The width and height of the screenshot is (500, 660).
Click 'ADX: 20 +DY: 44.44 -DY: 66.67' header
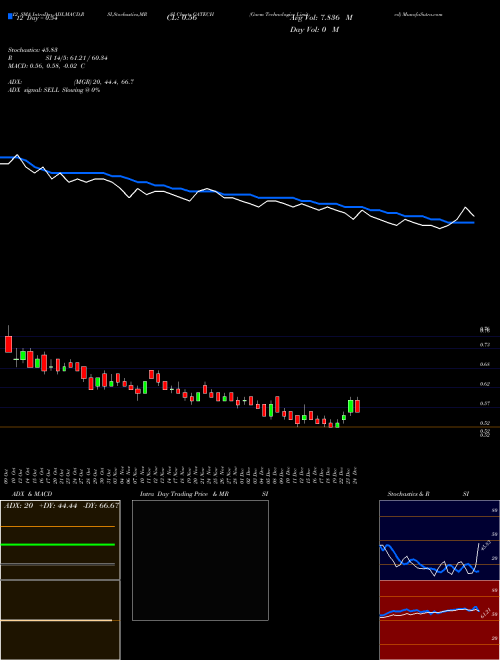[x=61, y=506]
